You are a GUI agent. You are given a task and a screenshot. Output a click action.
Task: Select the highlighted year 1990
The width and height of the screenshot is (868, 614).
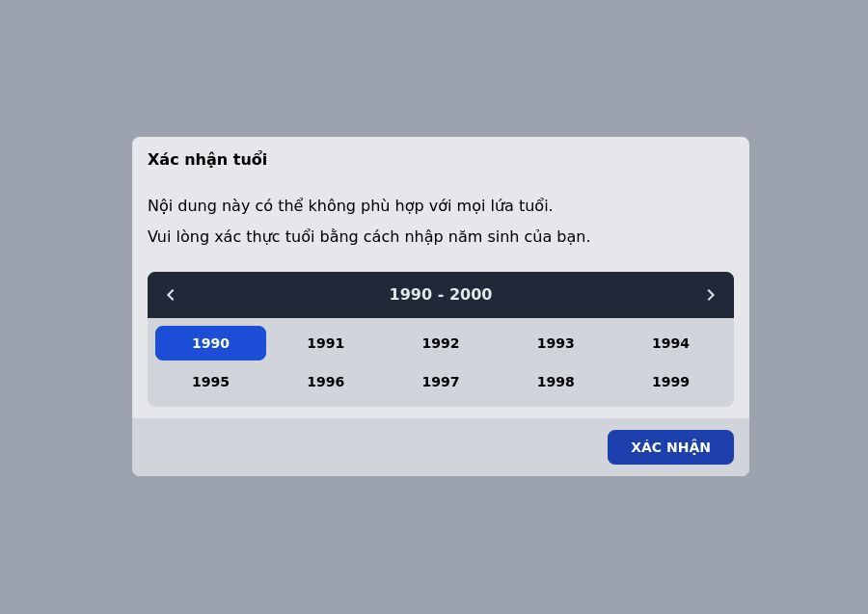(x=210, y=343)
